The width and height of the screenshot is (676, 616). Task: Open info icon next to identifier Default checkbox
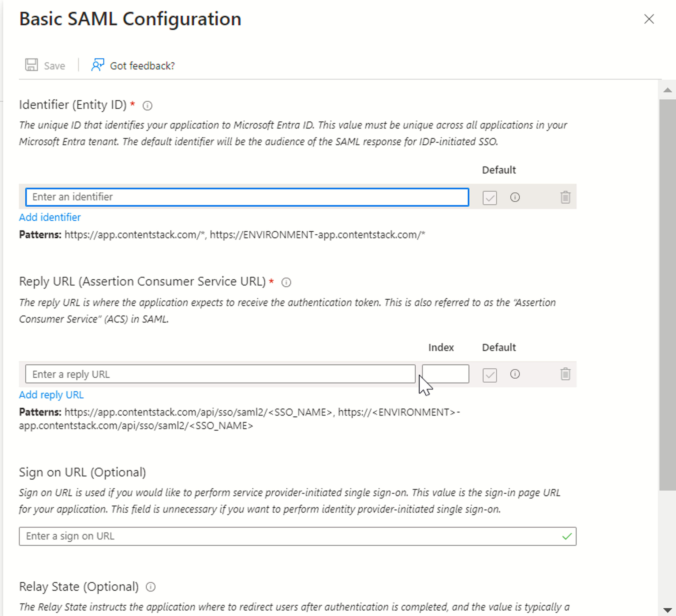pyautogui.click(x=515, y=197)
